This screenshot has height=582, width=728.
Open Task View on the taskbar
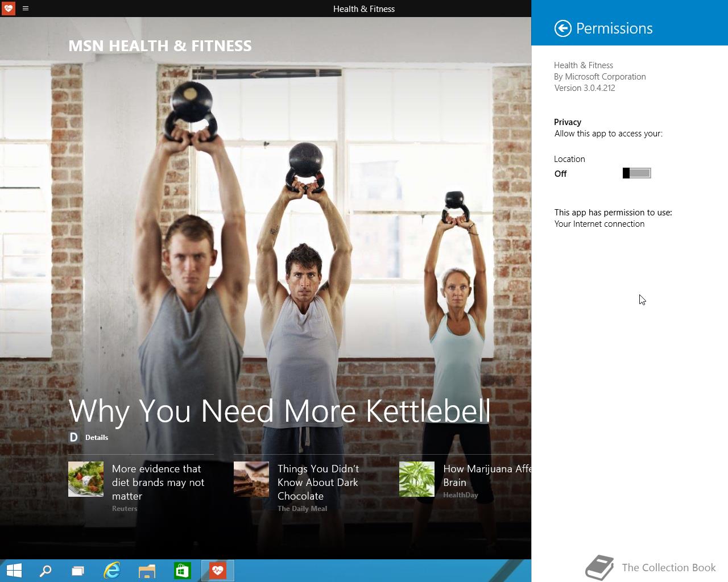tap(78, 571)
